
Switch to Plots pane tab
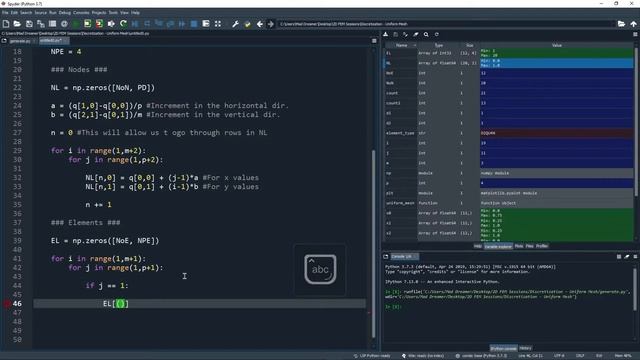[519, 246]
